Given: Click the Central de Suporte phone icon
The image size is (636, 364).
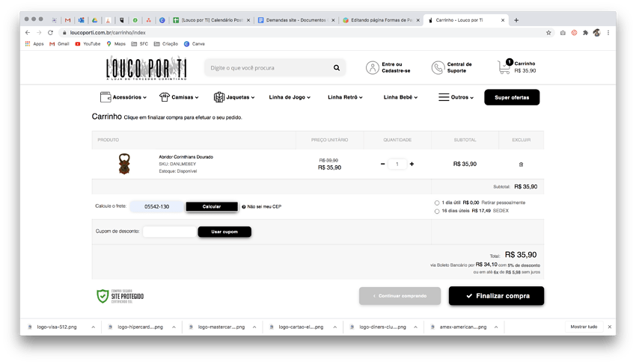Looking at the screenshot, I should point(438,68).
